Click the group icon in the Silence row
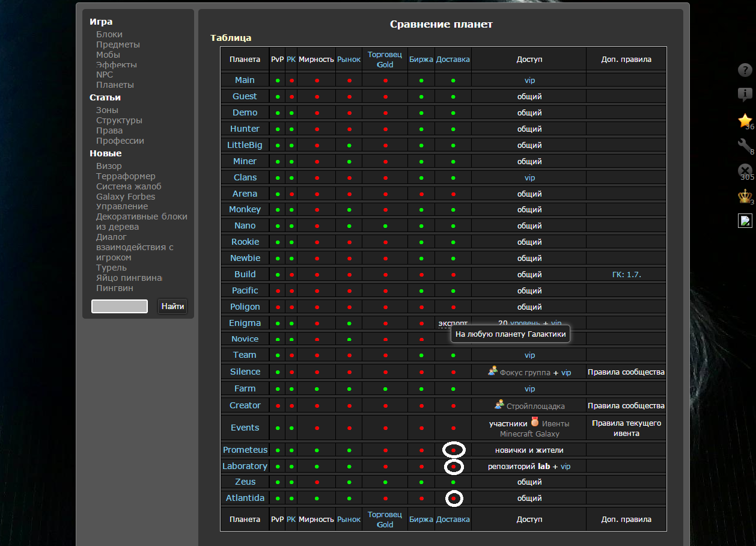 (x=493, y=372)
